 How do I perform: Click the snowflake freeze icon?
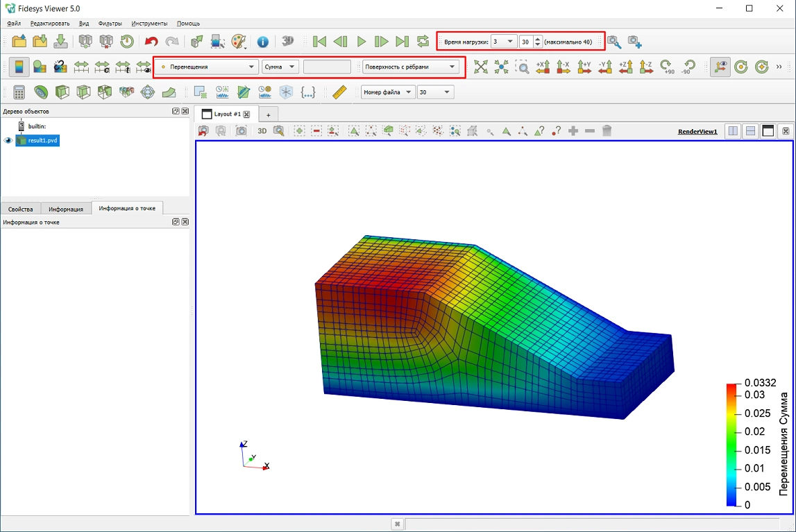tap(287, 92)
